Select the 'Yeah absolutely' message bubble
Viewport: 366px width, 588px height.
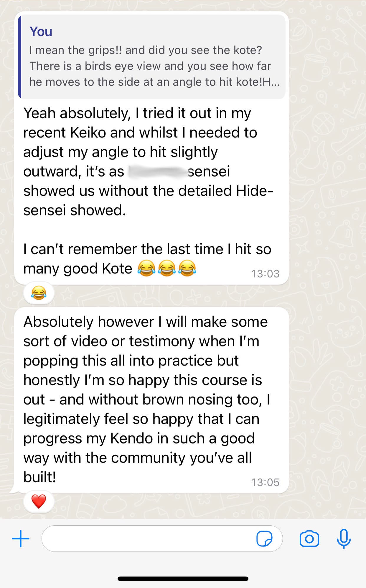click(x=151, y=148)
